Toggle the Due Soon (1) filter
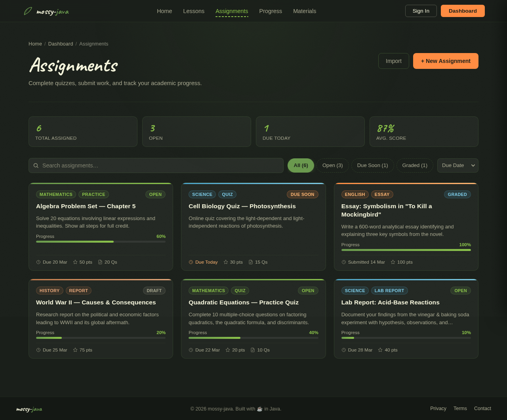This screenshot has height=420, width=507. pos(372,165)
